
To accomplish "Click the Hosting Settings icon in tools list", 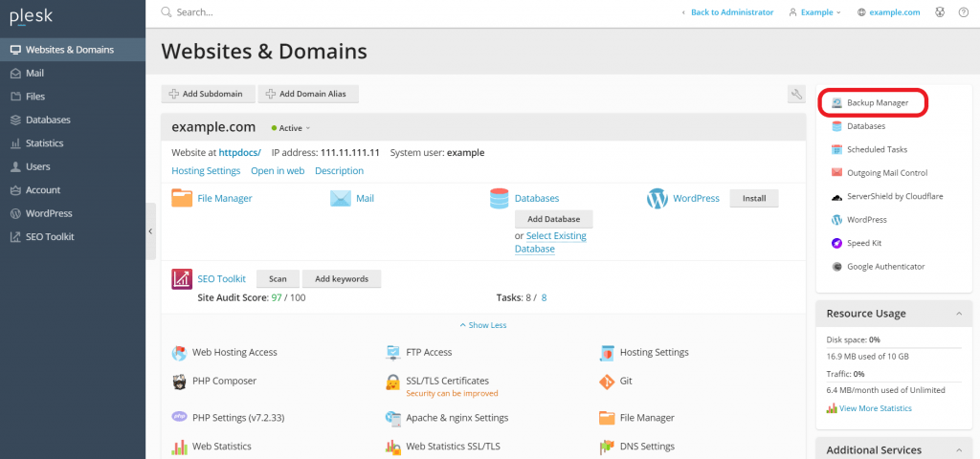I will (607, 353).
